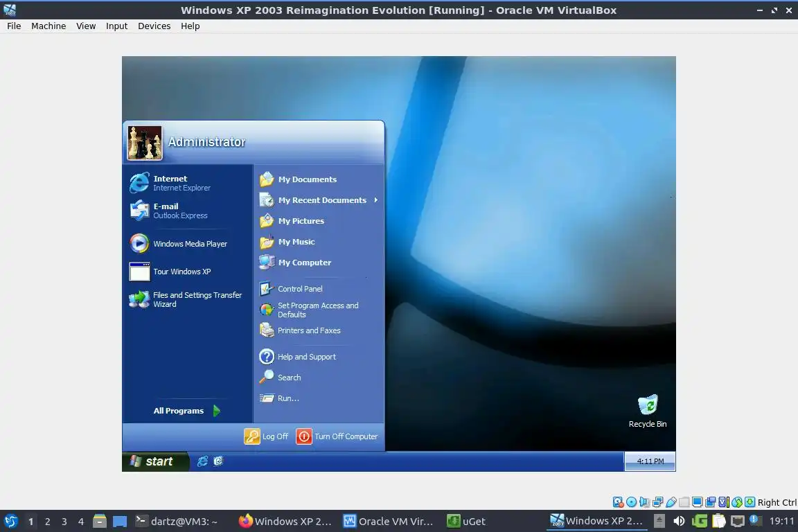Open VirtualBox Machine menu
Screen dimensions: 798x532
pyautogui.click(x=48, y=26)
